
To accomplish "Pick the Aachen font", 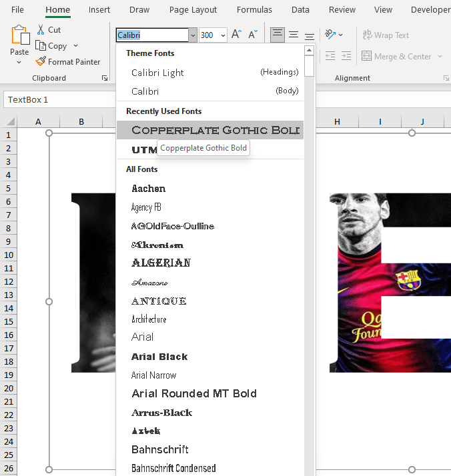I will [x=210, y=189].
